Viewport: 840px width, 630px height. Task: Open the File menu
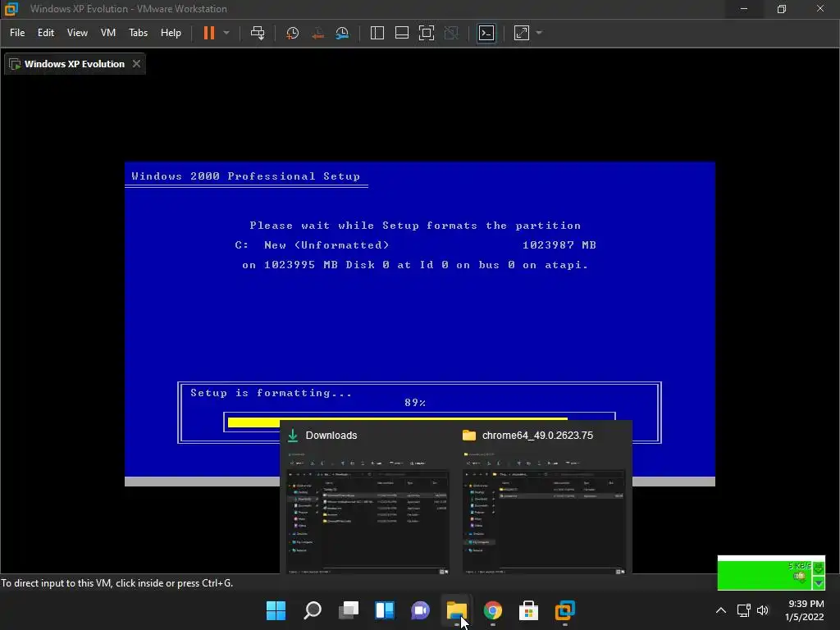17,33
